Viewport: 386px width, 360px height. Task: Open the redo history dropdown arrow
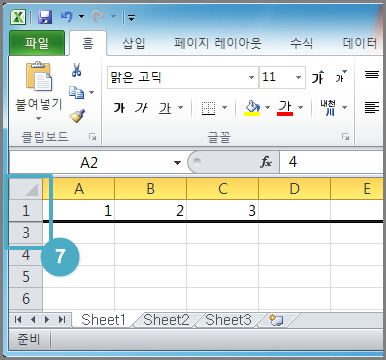pyautogui.click(x=113, y=16)
